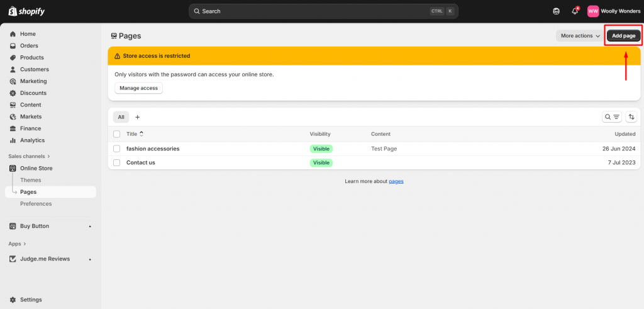
Task: Select the All tab
Action: coord(121,117)
